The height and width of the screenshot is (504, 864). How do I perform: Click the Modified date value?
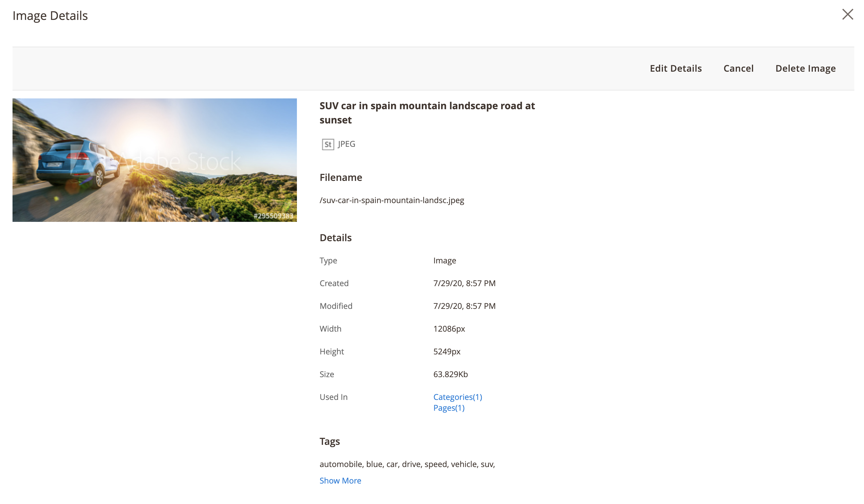[x=464, y=306]
